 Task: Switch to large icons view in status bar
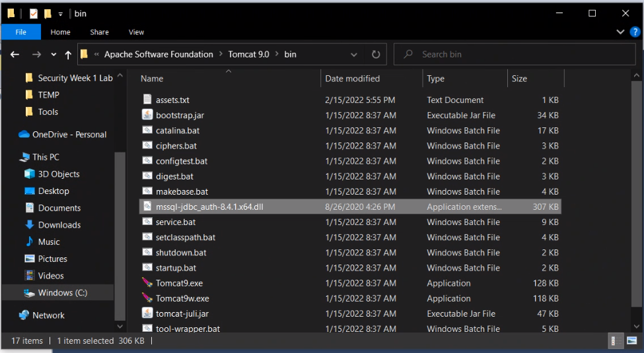point(631,341)
